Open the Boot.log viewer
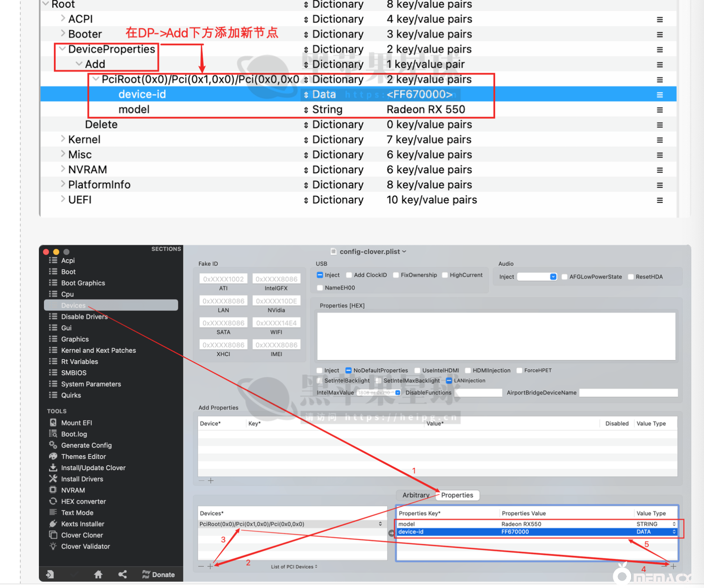The image size is (704, 588). 74,434
